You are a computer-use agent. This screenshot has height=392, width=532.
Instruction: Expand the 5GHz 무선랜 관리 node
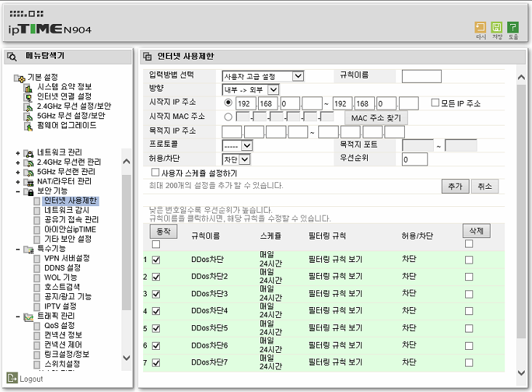point(18,173)
